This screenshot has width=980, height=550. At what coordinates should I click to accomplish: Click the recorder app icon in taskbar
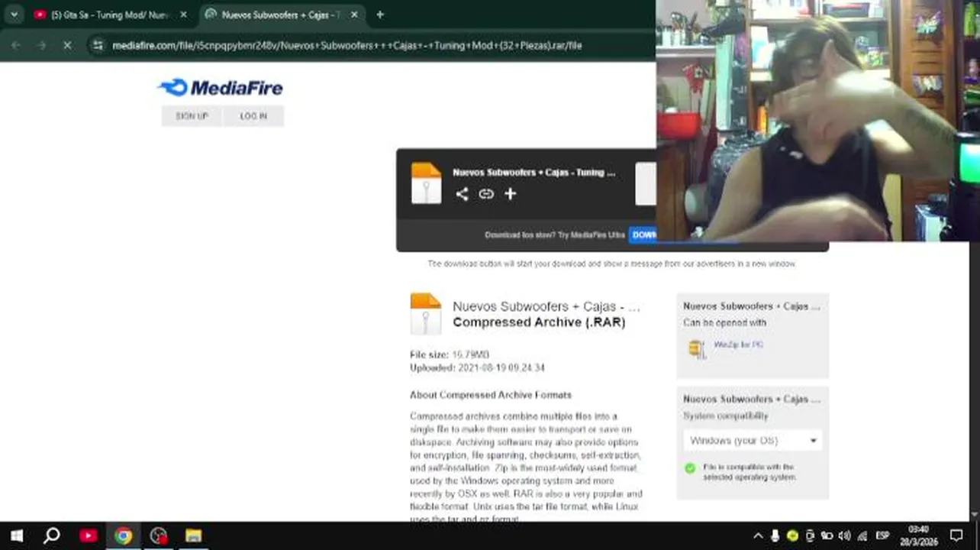[159, 535]
